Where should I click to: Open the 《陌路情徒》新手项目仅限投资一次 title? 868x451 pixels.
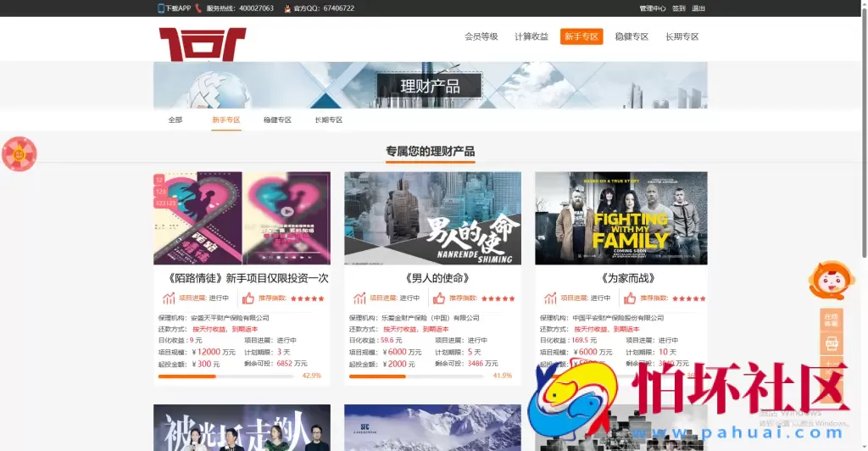[248, 278]
